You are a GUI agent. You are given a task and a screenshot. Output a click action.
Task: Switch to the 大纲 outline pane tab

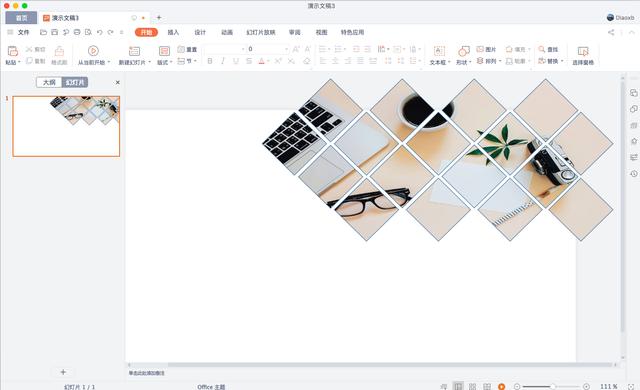pyautogui.click(x=49, y=82)
